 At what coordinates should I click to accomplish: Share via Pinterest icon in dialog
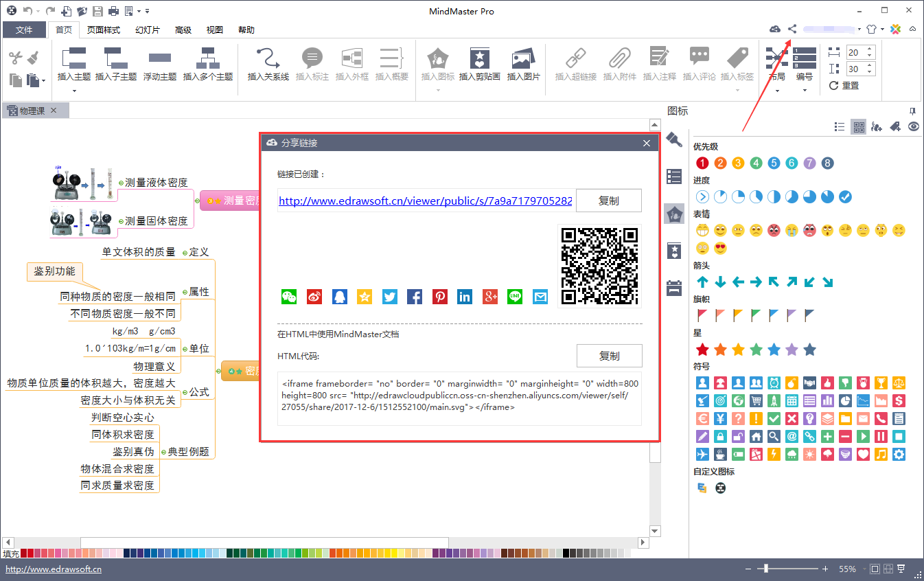pos(440,297)
